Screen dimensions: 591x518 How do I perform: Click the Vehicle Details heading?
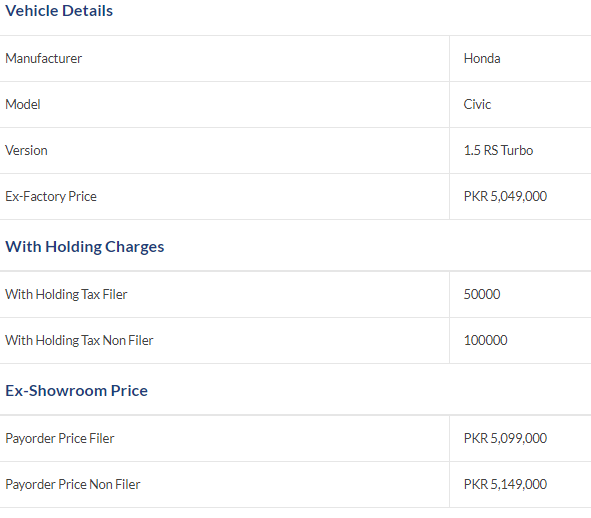click(x=59, y=11)
